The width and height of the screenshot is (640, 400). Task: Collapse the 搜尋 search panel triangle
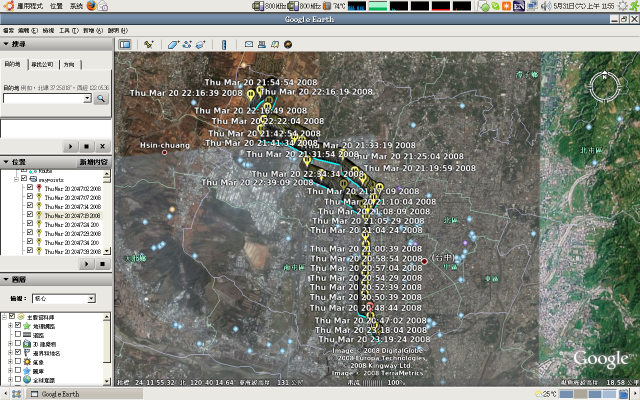point(6,44)
